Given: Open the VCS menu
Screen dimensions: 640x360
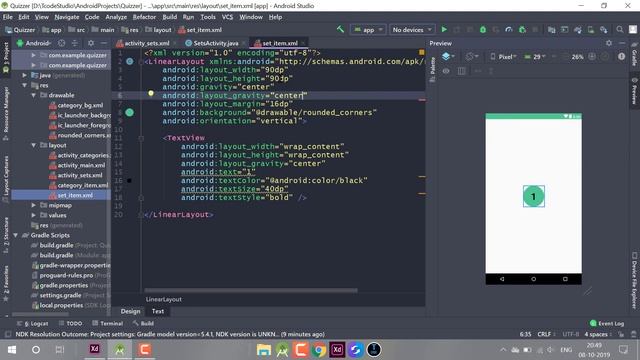Looking at the screenshot, I should 227,17.
